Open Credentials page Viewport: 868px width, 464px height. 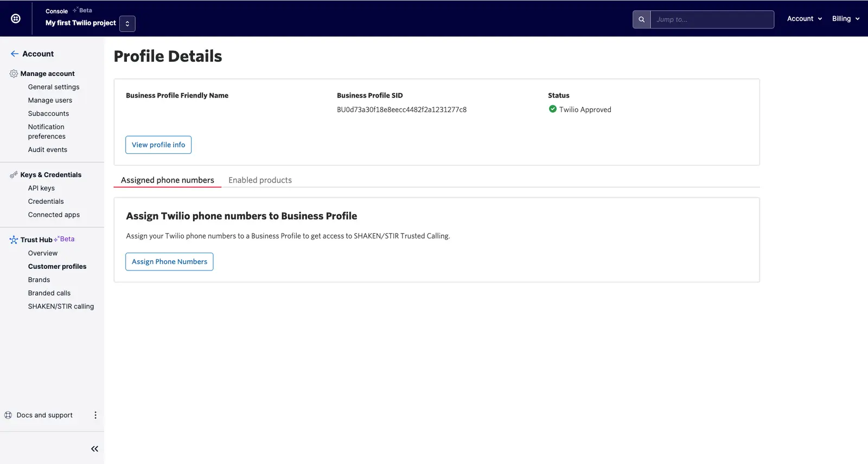[x=46, y=201]
